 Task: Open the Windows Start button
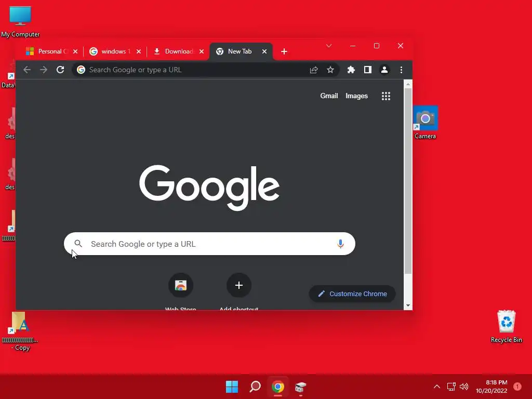[x=232, y=387]
